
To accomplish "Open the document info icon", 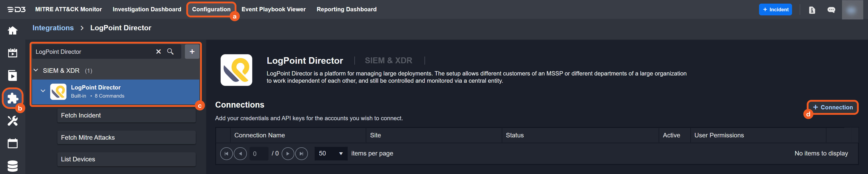I will click(x=812, y=10).
